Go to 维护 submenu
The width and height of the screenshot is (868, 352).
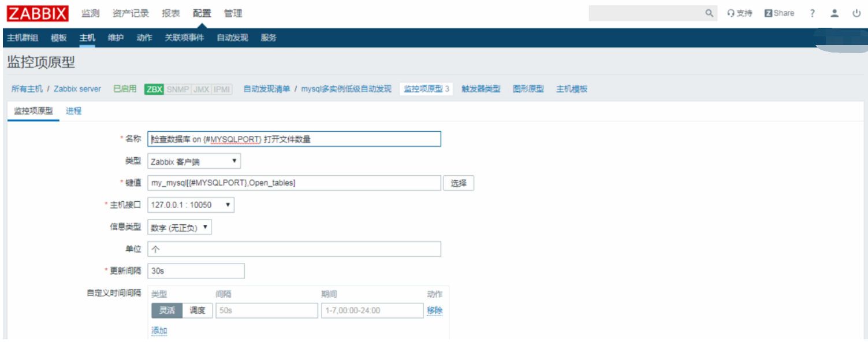coord(116,38)
